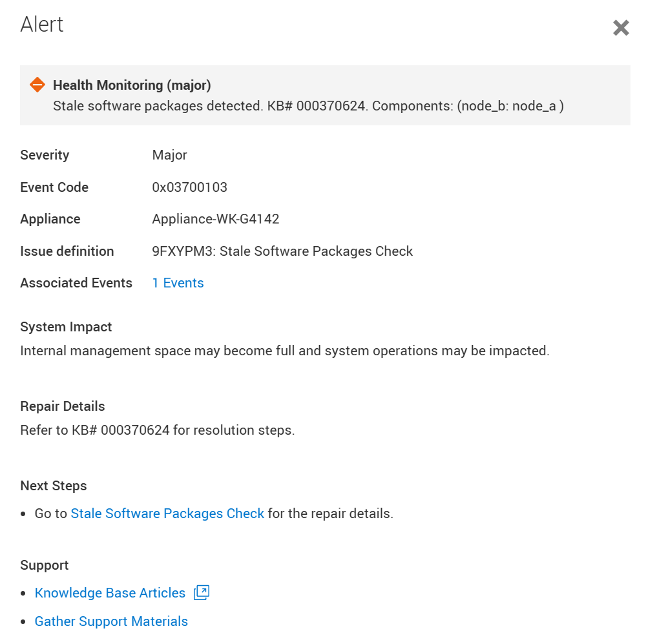Click the Next Steps heading

click(x=54, y=486)
